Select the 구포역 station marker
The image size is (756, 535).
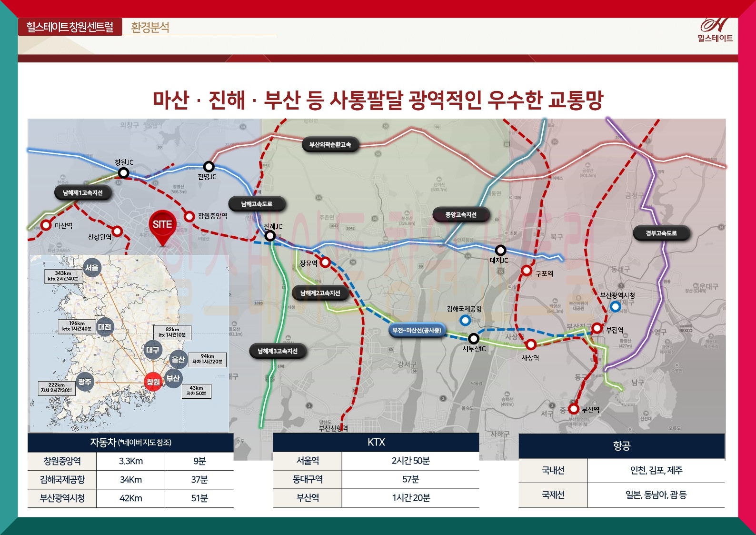[527, 271]
